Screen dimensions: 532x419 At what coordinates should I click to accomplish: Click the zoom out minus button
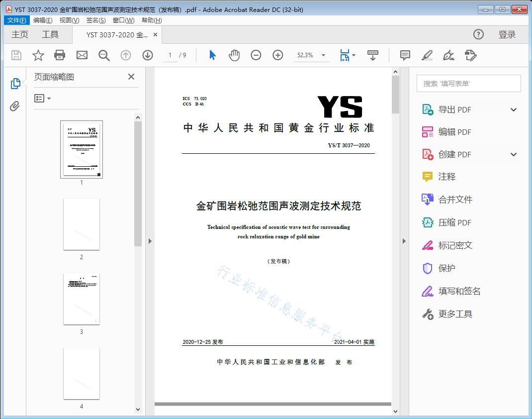coord(256,55)
